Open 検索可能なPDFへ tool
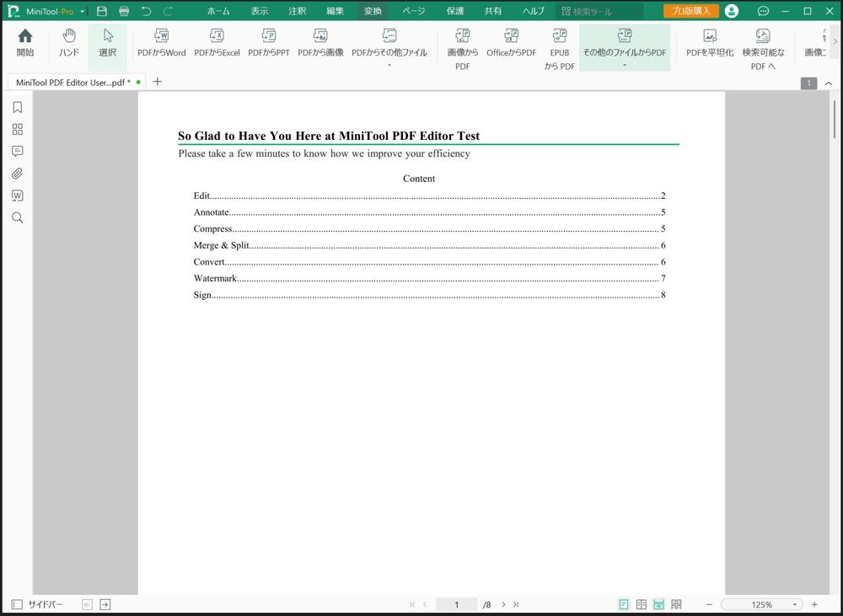 point(763,50)
